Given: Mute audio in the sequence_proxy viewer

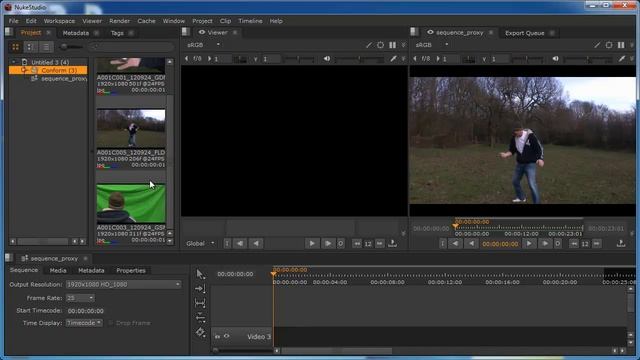Looking at the screenshot, I should (556, 59).
